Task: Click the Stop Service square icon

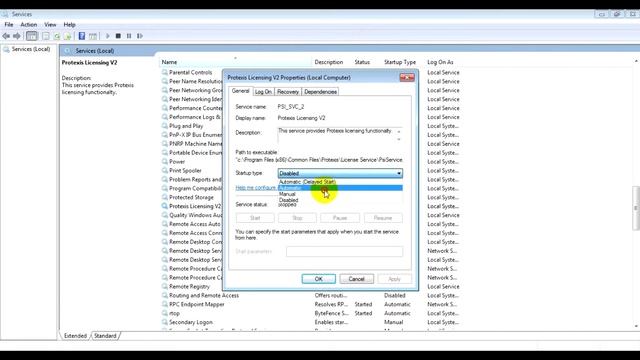Action: 118,36
